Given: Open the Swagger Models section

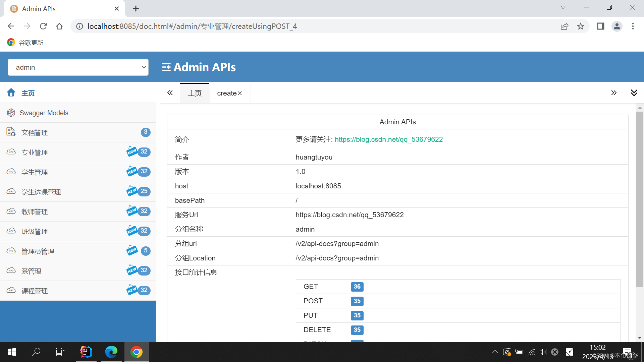Looking at the screenshot, I should point(44,113).
